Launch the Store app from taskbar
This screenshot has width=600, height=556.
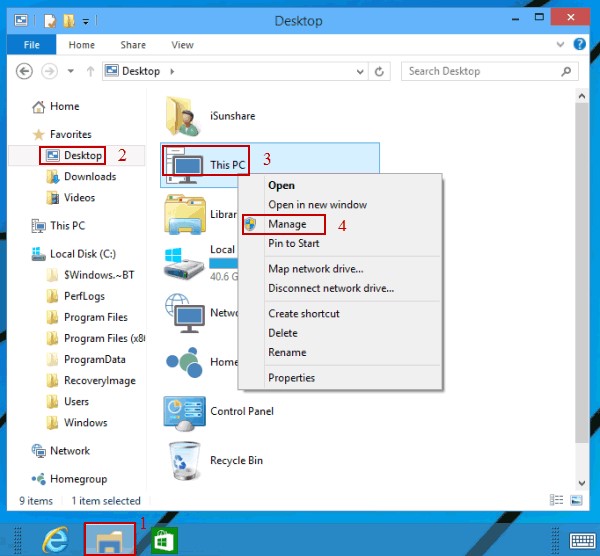point(165,540)
